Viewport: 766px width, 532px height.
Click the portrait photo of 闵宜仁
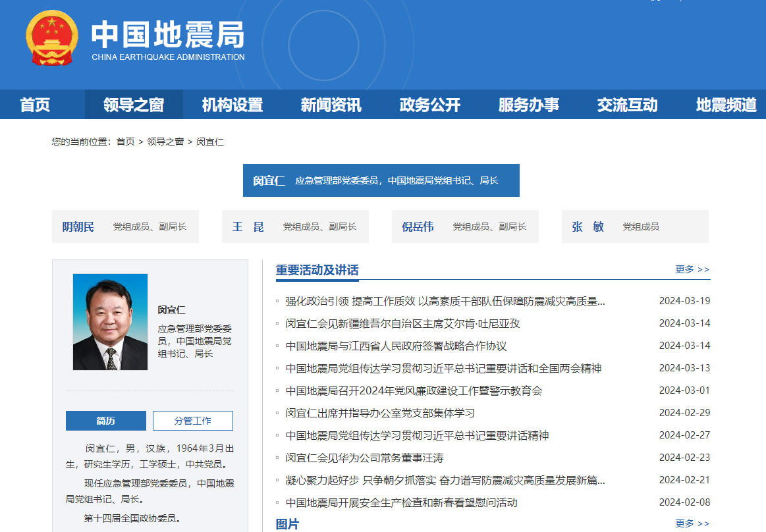coord(111,322)
